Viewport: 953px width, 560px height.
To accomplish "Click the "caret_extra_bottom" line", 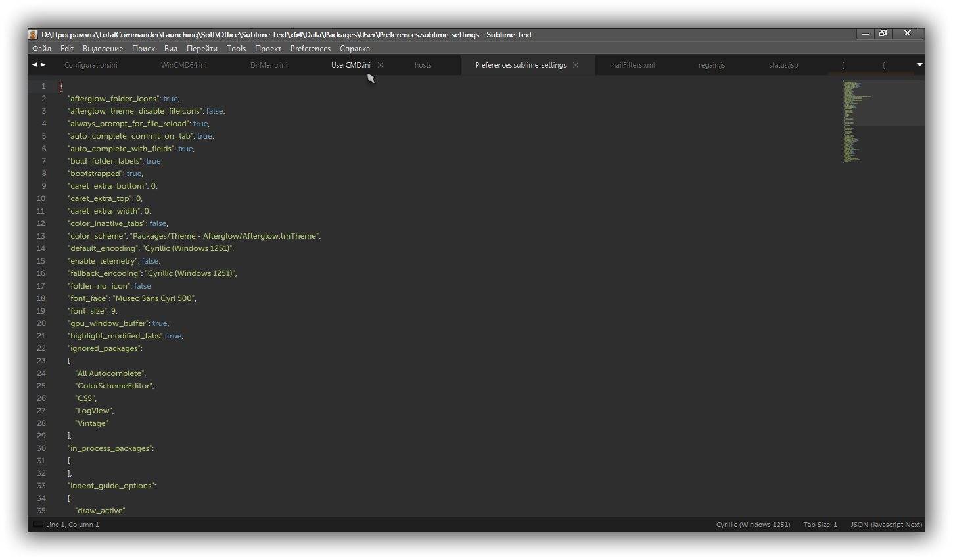I will pyautogui.click(x=112, y=186).
